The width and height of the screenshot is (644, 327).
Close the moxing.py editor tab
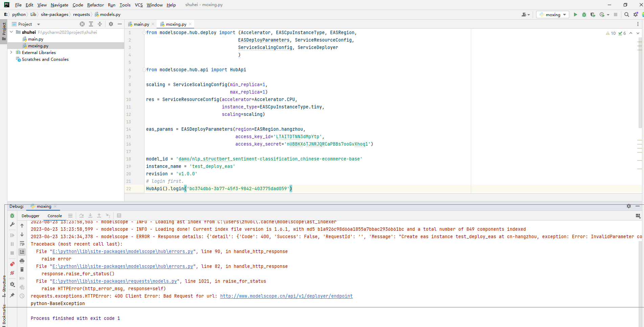(190, 24)
